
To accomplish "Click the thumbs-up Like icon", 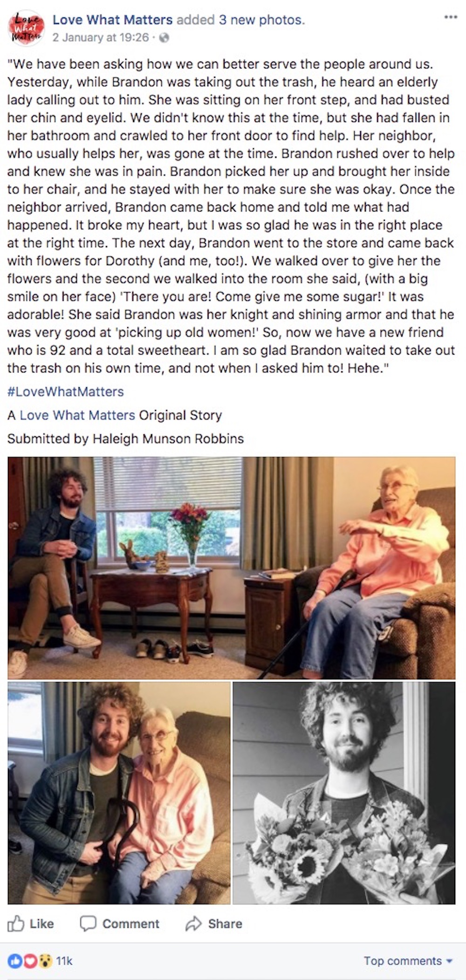I will (16, 923).
